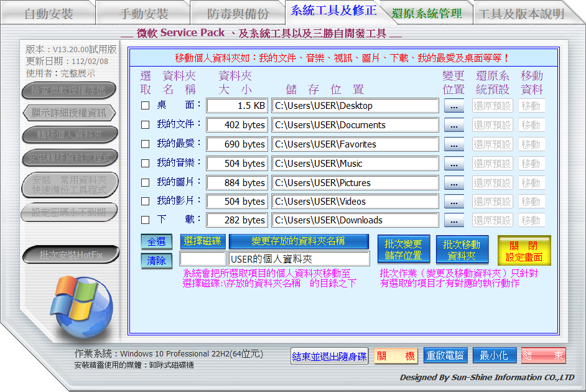This screenshot has width=586, height=392.
Task: Select the 還原系統管理 tab
Action: [426, 14]
